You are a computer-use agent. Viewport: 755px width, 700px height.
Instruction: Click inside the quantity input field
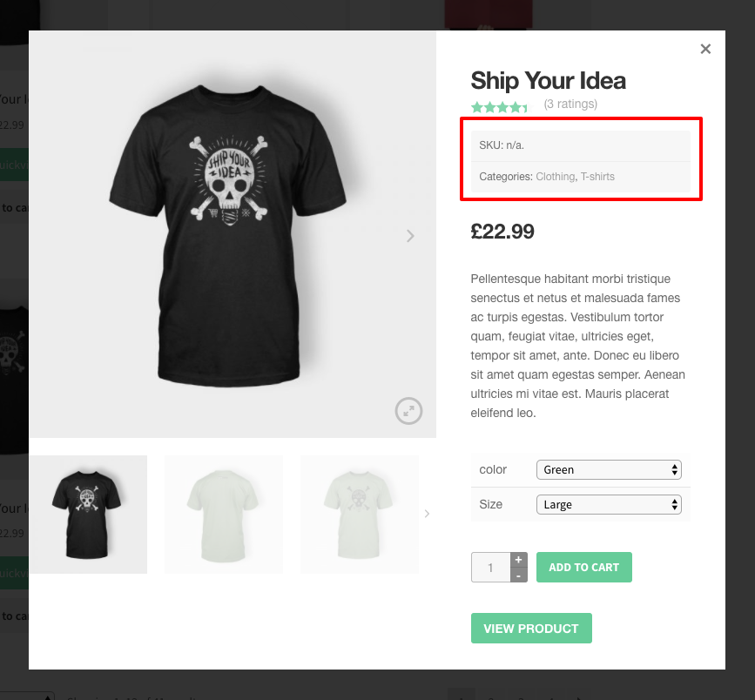click(x=490, y=567)
